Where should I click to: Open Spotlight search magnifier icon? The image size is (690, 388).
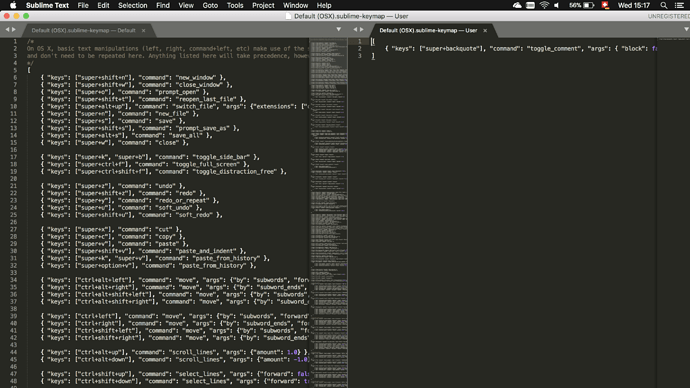tap(664, 5)
